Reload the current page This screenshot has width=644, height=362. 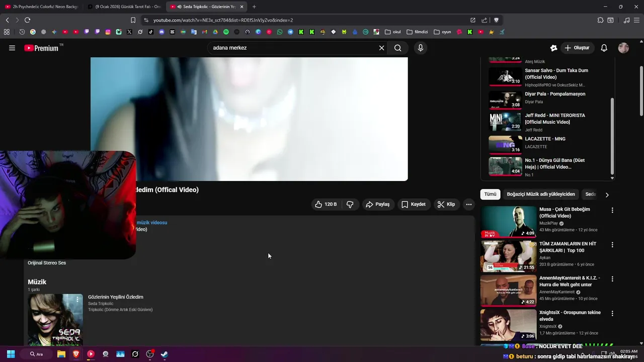click(x=27, y=20)
